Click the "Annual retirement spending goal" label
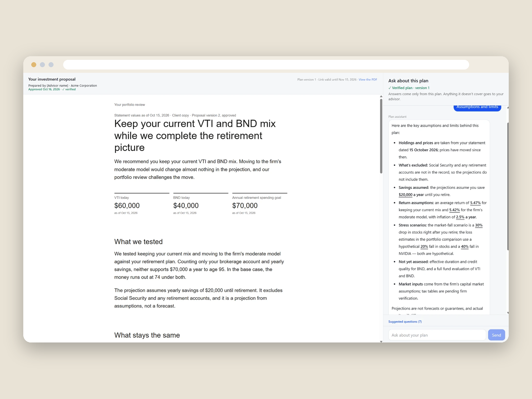The width and height of the screenshot is (532, 399). coord(256,198)
